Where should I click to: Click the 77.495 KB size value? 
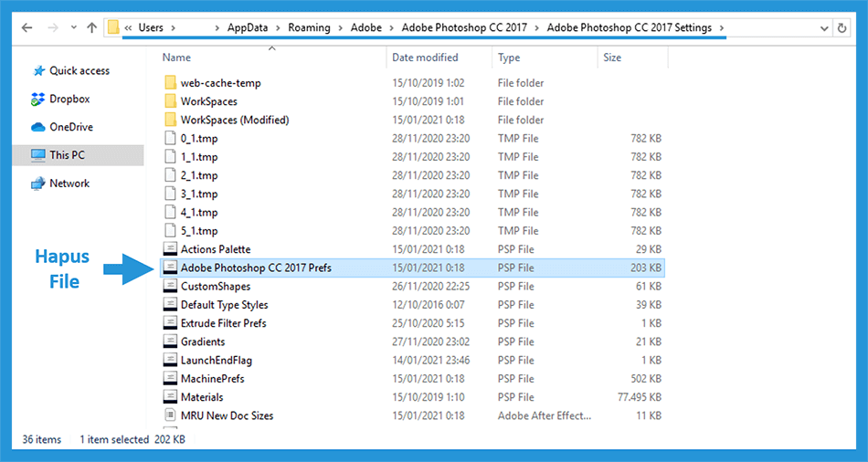640,397
